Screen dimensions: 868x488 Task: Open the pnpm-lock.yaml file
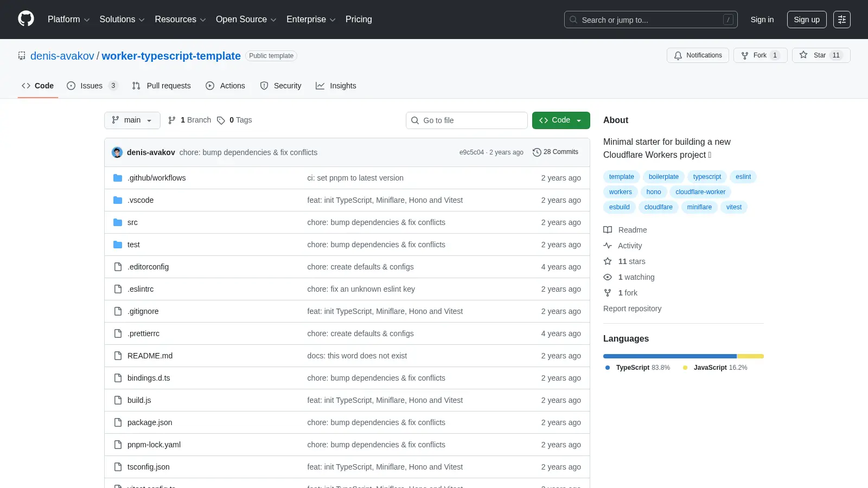coord(154,445)
